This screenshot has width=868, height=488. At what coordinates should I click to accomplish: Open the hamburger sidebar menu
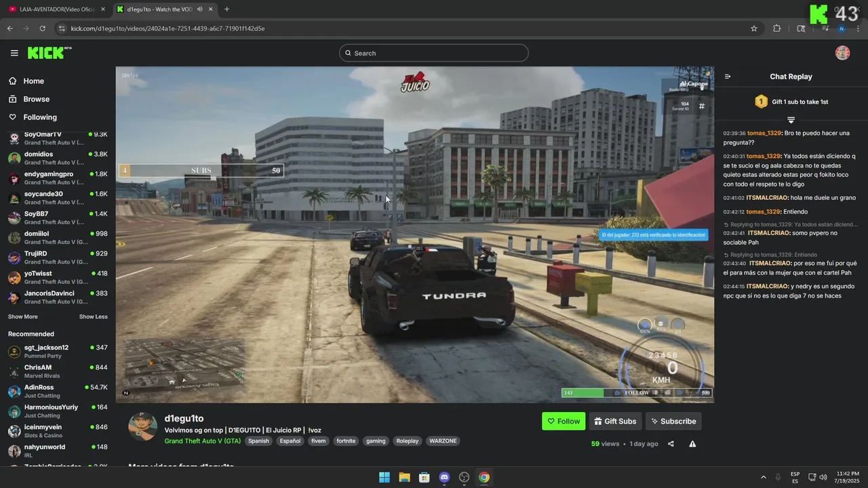coord(14,53)
